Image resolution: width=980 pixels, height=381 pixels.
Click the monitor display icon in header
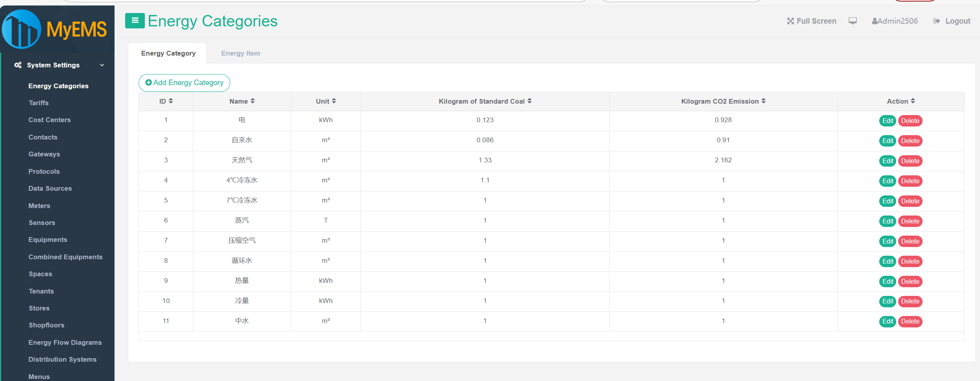click(x=852, y=21)
